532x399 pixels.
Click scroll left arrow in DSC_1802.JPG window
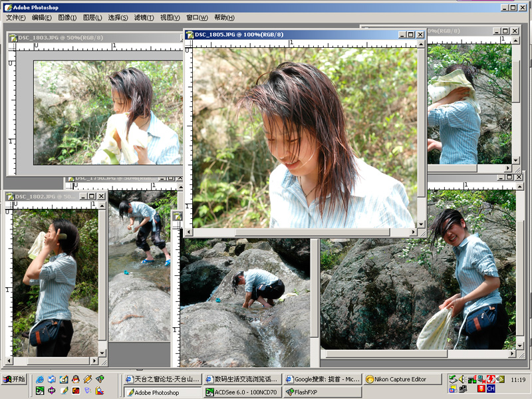coord(10,361)
